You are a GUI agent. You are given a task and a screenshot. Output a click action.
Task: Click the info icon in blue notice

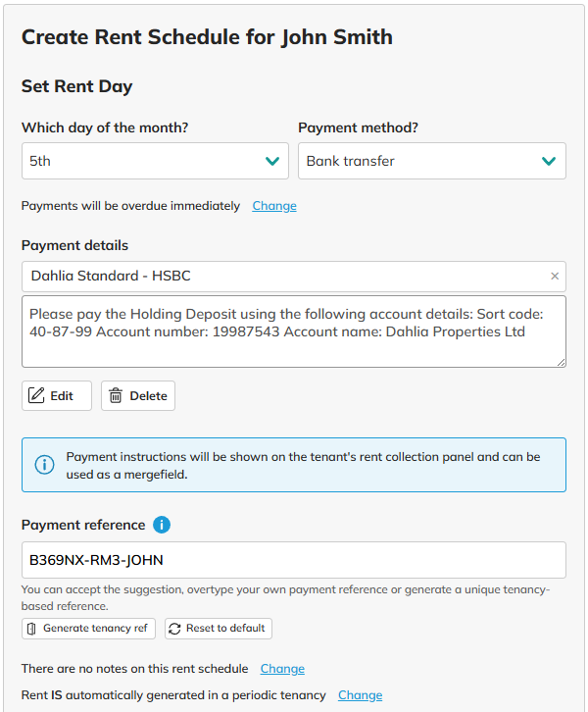(44, 465)
